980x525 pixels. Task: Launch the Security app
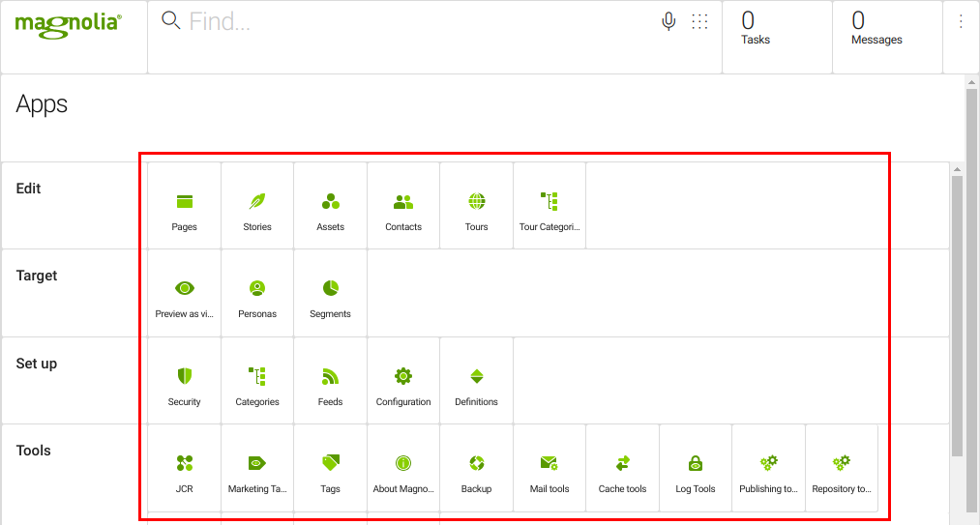pos(184,381)
